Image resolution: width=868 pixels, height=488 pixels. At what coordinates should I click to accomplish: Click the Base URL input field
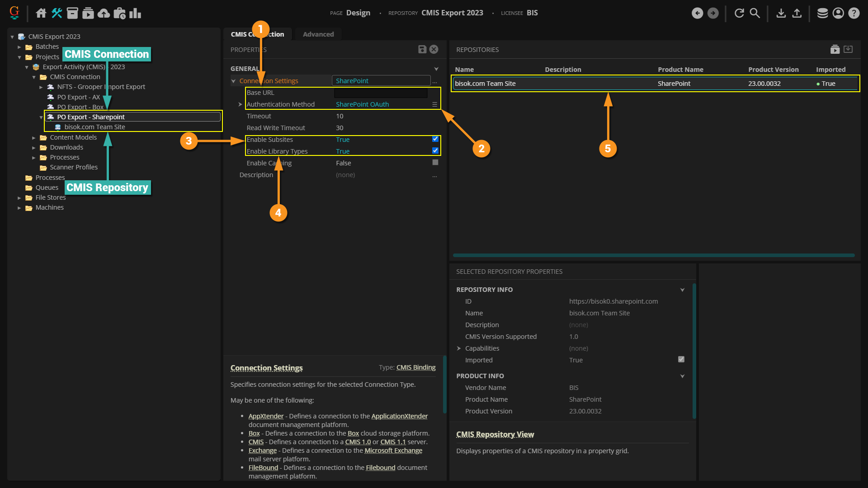[x=381, y=93]
